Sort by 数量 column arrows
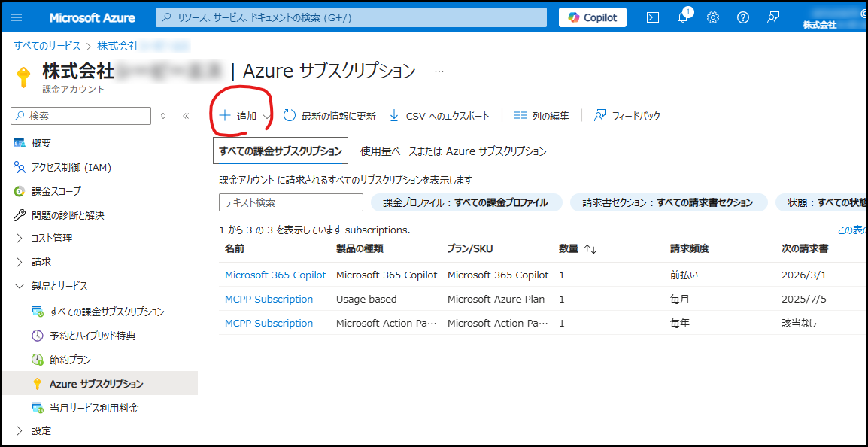Image resolution: width=868 pixels, height=447 pixels. (x=590, y=250)
